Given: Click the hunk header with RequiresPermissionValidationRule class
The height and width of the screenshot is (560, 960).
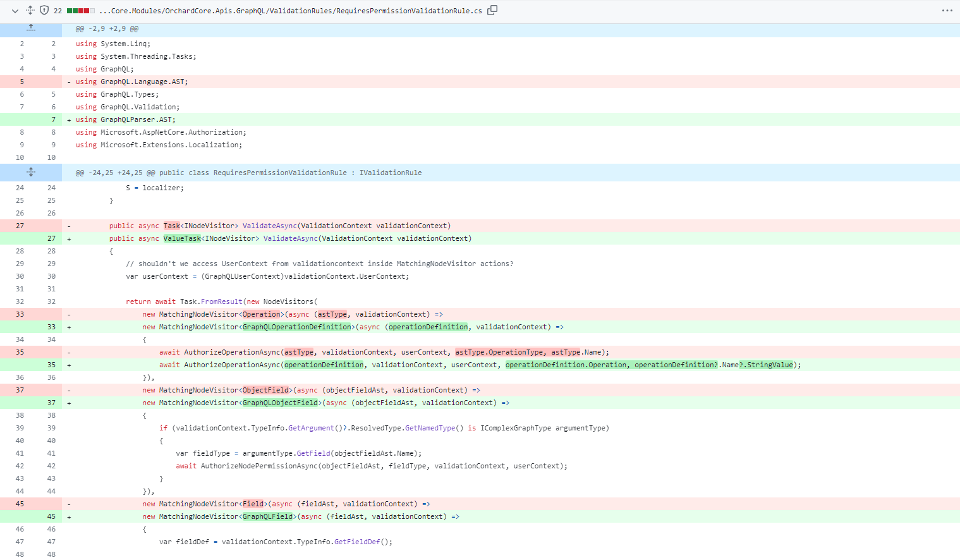Looking at the screenshot, I should pos(249,173).
